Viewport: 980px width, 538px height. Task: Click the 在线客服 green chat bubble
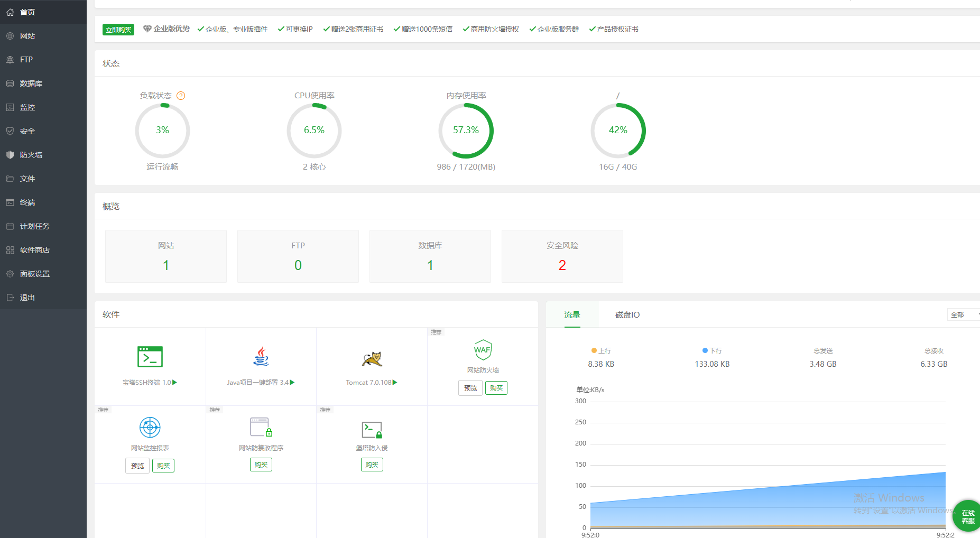tap(967, 516)
